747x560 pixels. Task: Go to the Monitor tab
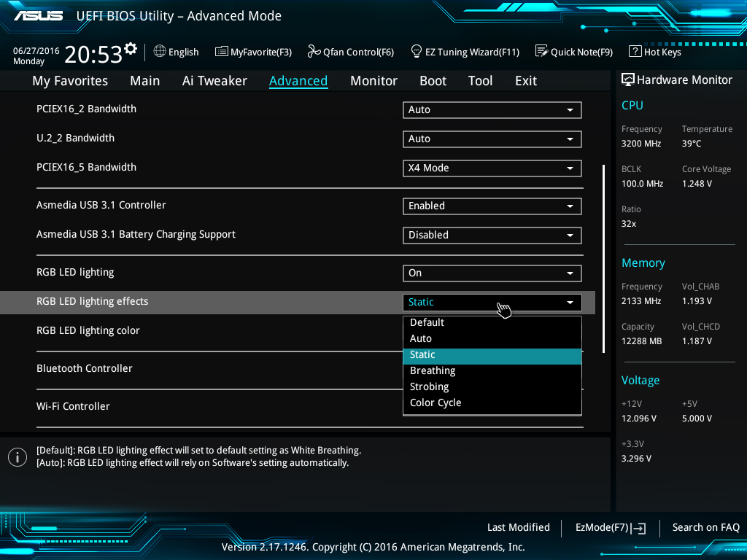373,81
